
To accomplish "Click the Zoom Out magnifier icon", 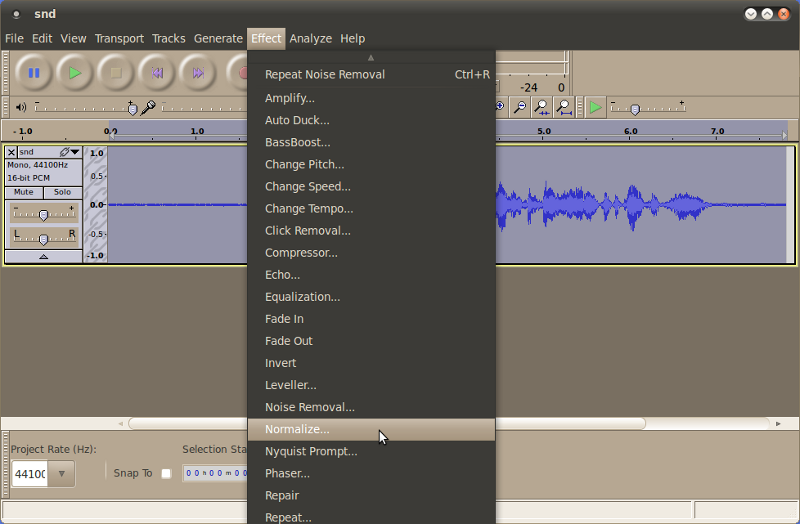I will coord(520,107).
